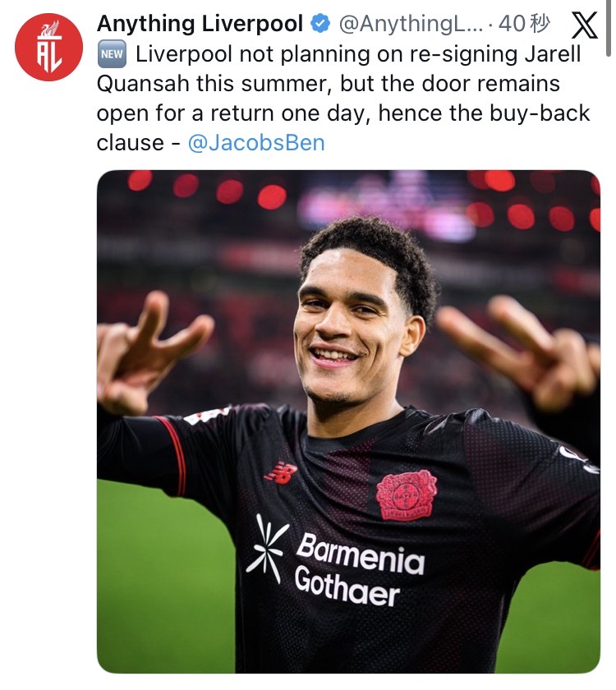Open the attached player photo
Image resolution: width=616 pixels, height=690 pixels.
tap(348, 421)
